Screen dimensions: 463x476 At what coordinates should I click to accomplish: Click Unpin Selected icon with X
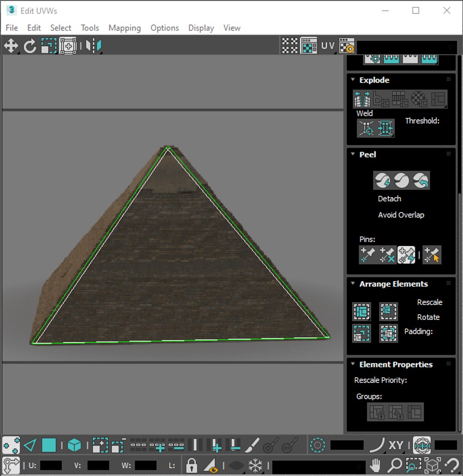387,255
